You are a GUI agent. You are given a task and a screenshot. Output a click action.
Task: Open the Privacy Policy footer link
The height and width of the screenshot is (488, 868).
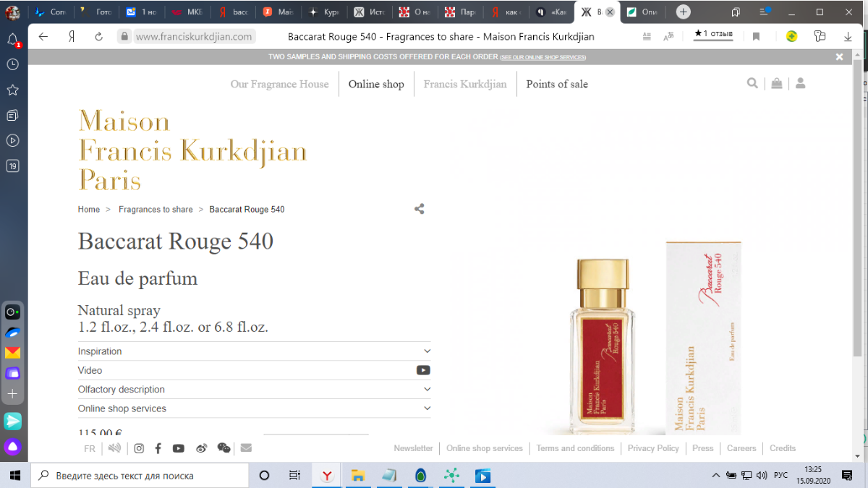click(x=653, y=448)
